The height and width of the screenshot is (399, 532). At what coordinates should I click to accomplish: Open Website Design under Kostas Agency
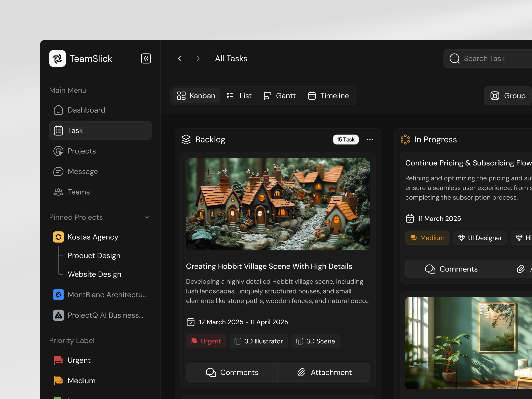[x=94, y=274]
